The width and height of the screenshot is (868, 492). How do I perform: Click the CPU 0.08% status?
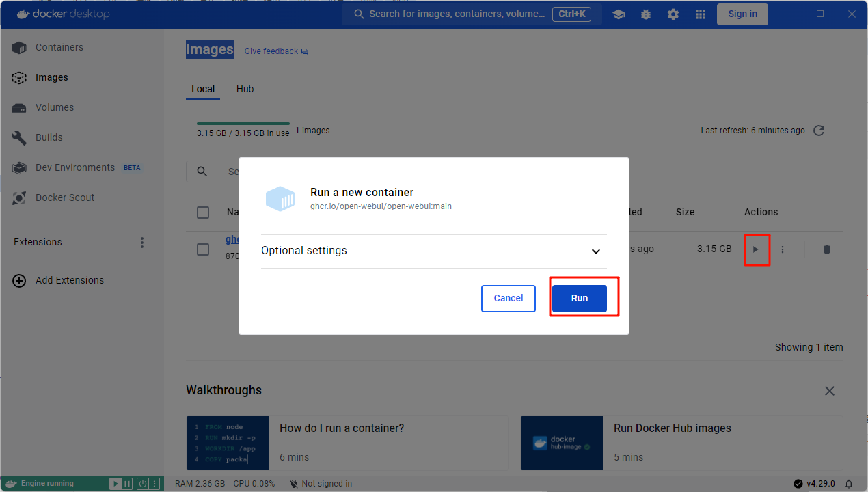(x=254, y=484)
